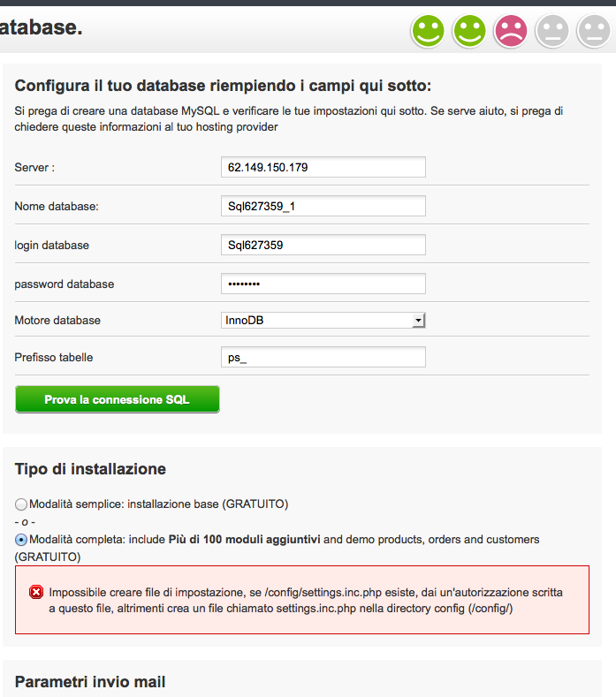Click the red error X icon
This screenshot has width=616, height=697.
coord(36,592)
